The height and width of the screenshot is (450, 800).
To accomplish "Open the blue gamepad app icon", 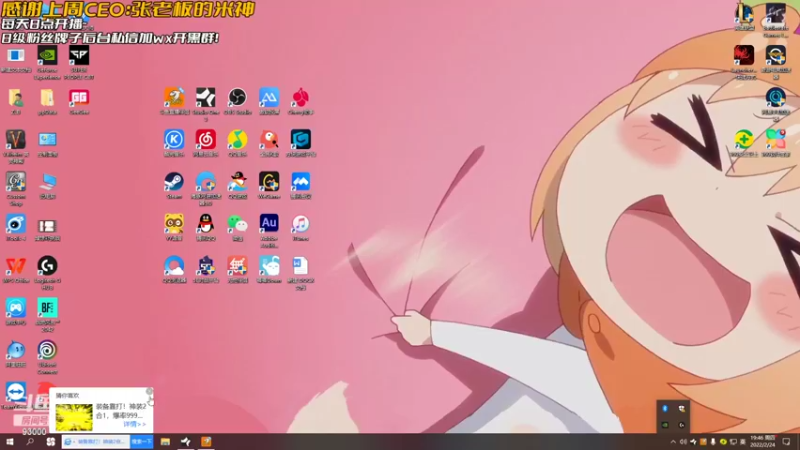I will [16, 308].
